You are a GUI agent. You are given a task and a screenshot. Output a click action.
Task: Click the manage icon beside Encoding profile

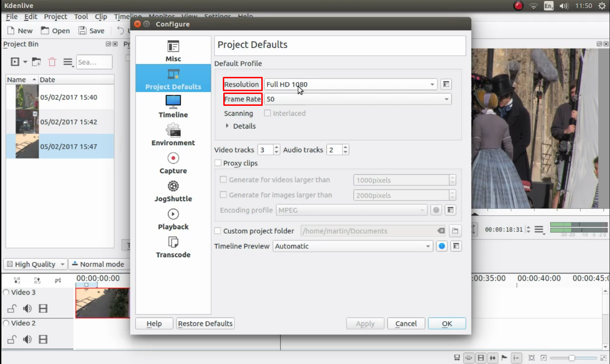[450, 210]
